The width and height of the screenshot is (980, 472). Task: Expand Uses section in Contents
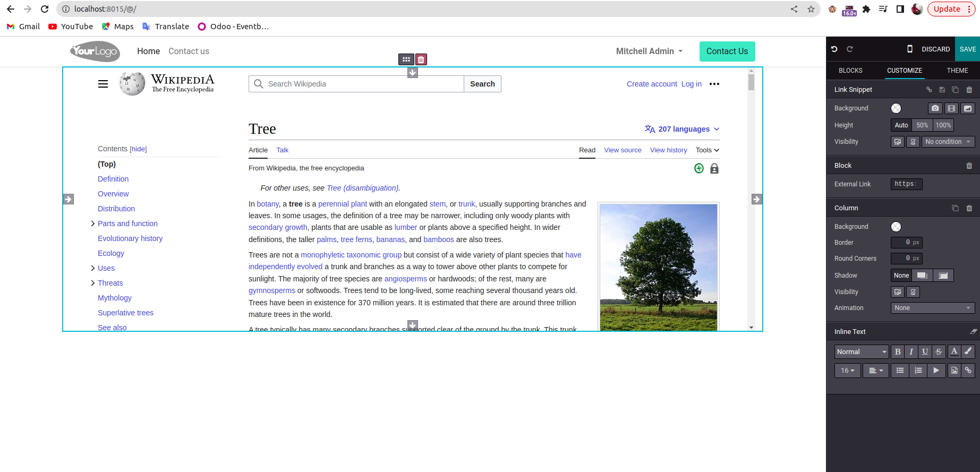point(93,268)
